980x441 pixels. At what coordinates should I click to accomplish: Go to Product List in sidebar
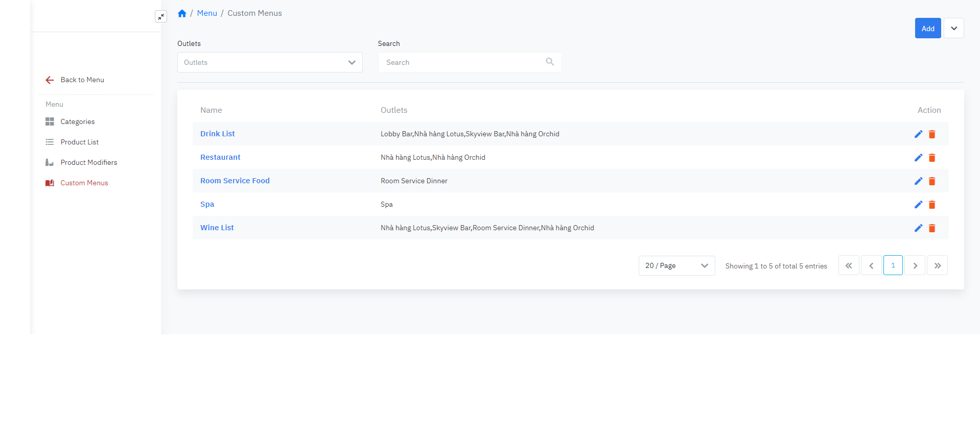pyautogui.click(x=80, y=142)
